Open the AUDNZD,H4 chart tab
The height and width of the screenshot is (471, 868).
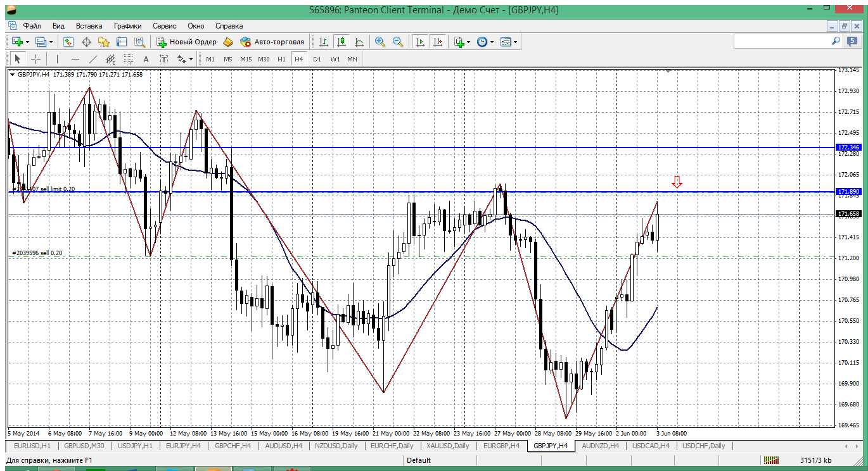tap(601, 446)
